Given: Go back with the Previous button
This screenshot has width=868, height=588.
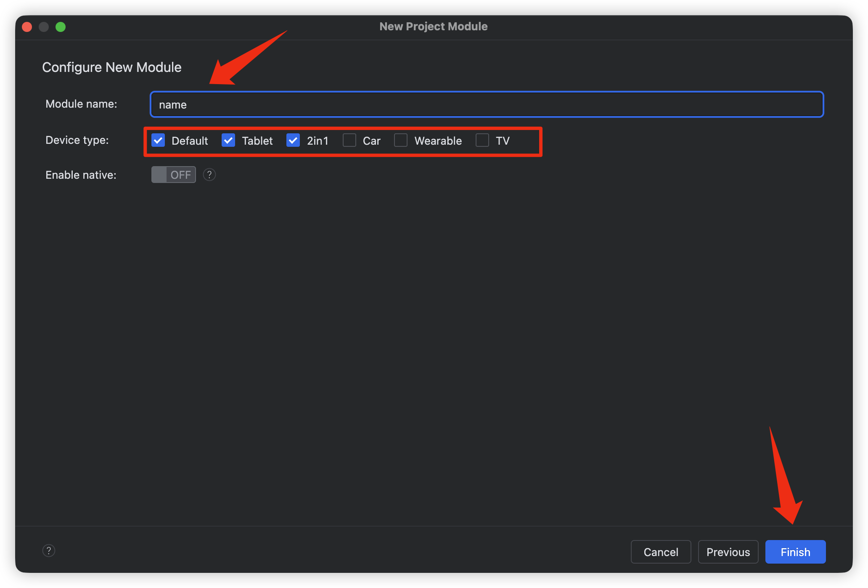Looking at the screenshot, I should tap(728, 552).
